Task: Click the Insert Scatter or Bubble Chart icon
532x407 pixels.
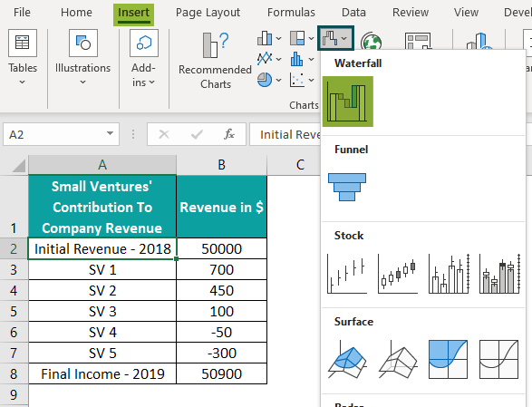Action: click(x=297, y=80)
